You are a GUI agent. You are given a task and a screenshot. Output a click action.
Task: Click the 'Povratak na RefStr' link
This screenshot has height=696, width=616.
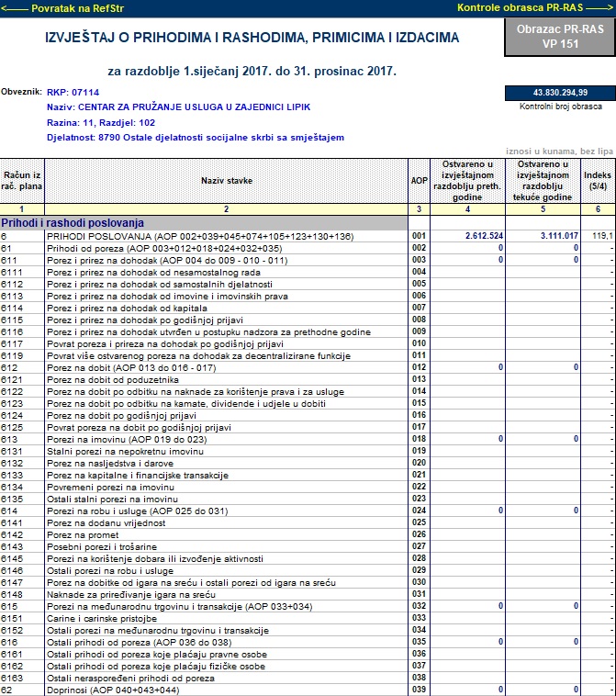click(x=62, y=8)
